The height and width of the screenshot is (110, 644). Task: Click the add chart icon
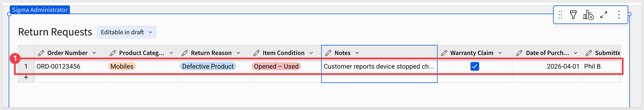588,15
